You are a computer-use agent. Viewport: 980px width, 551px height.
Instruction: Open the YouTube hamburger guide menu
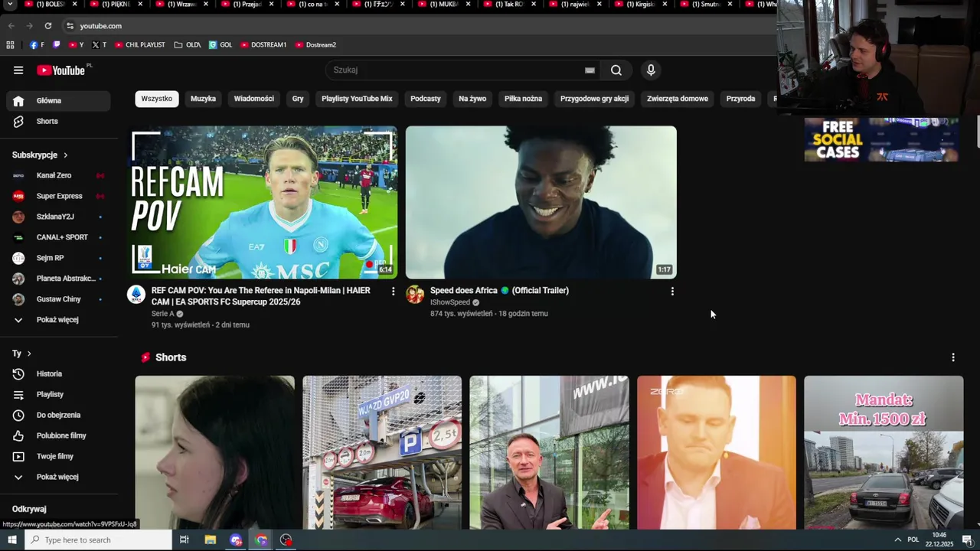(18, 70)
